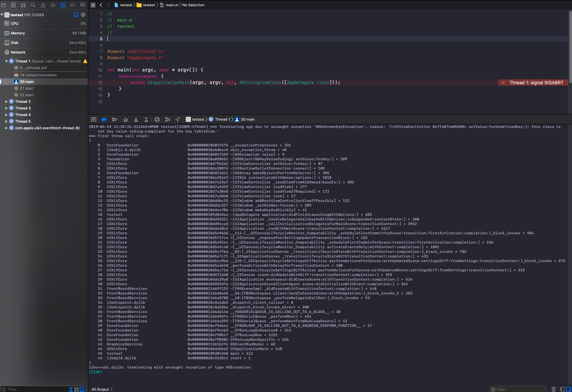Clear the console with the trash icon
The height and width of the screenshot is (392, 572).
pyautogui.click(x=554, y=389)
